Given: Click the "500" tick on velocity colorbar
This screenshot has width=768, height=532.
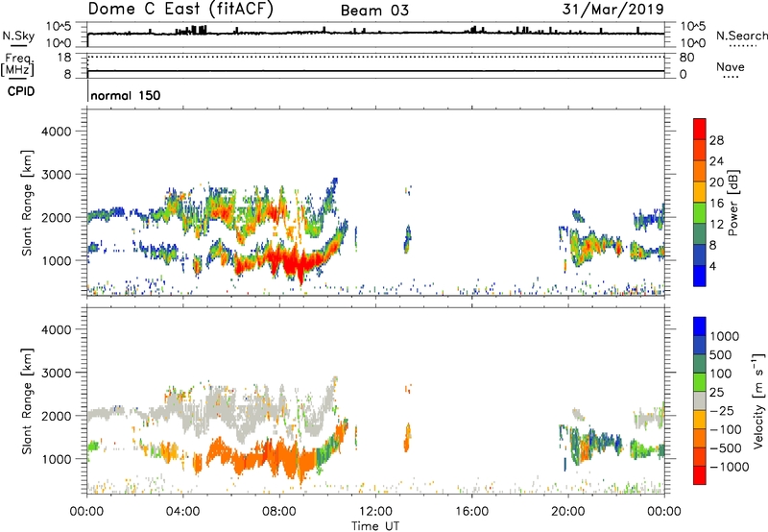Looking at the screenshot, I should [721, 354].
